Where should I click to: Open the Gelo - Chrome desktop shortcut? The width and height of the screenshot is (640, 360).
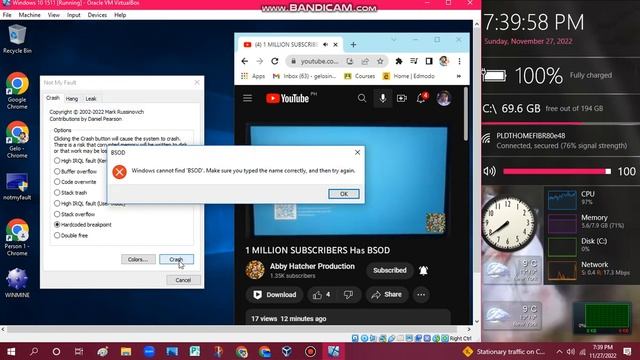(17, 140)
